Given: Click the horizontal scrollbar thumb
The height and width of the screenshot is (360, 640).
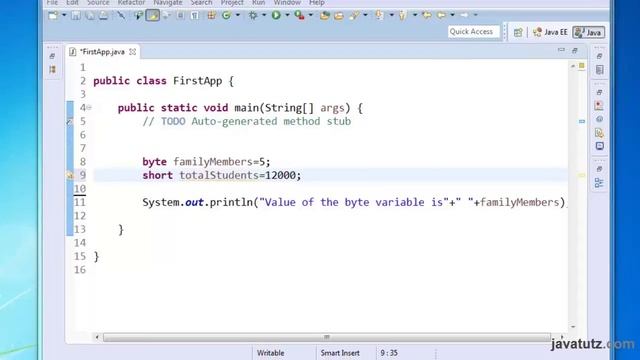Looking at the screenshot, I should pos(327,337).
